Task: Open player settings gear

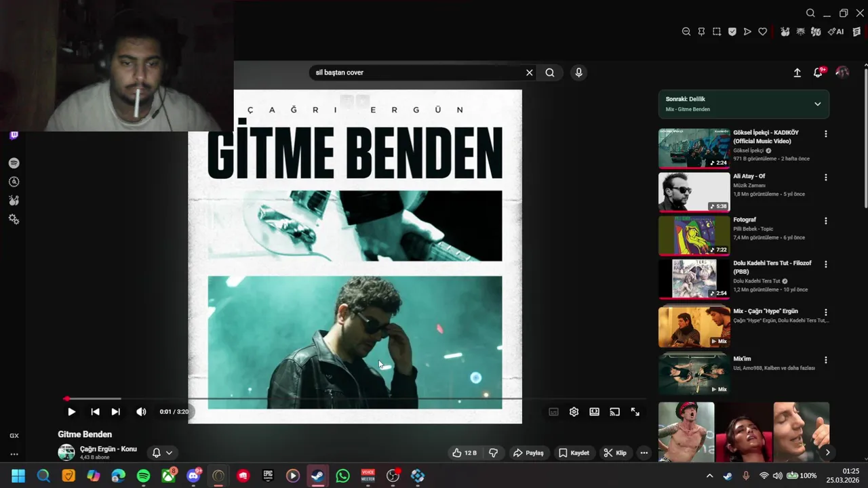Action: coord(574,411)
